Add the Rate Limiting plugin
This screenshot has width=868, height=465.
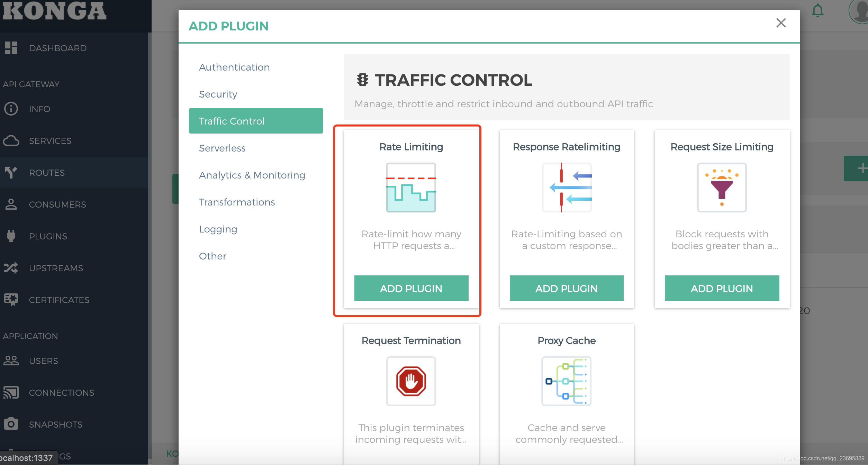(411, 288)
